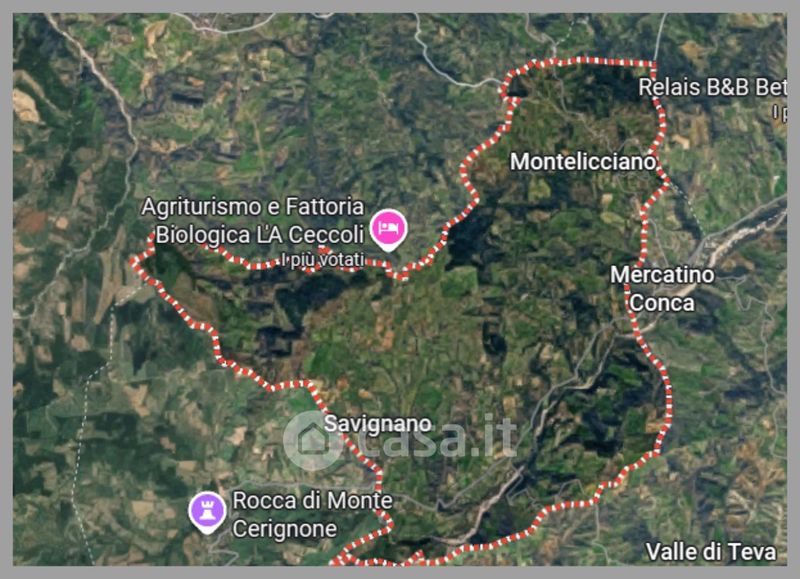
Task: Open the Relais B&B listing label
Action: 712,87
